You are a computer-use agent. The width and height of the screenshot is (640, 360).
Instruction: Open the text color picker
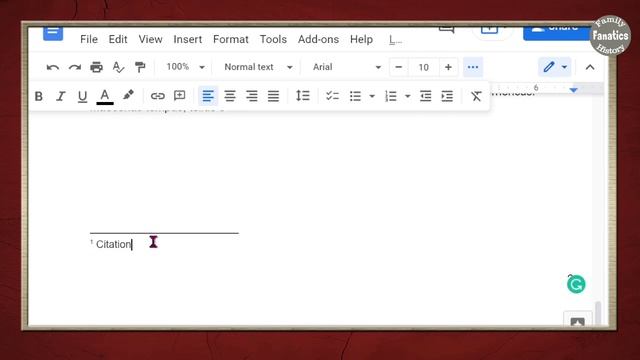(x=105, y=97)
